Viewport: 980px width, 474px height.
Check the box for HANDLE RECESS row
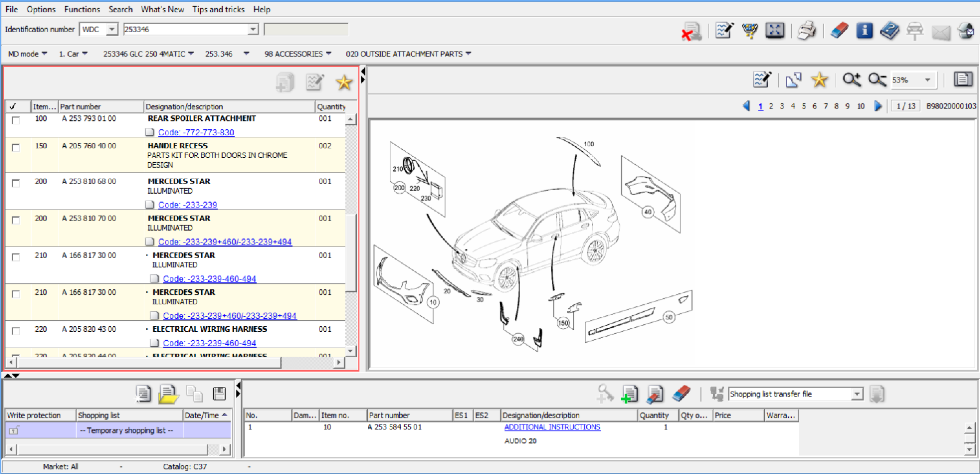(x=15, y=148)
